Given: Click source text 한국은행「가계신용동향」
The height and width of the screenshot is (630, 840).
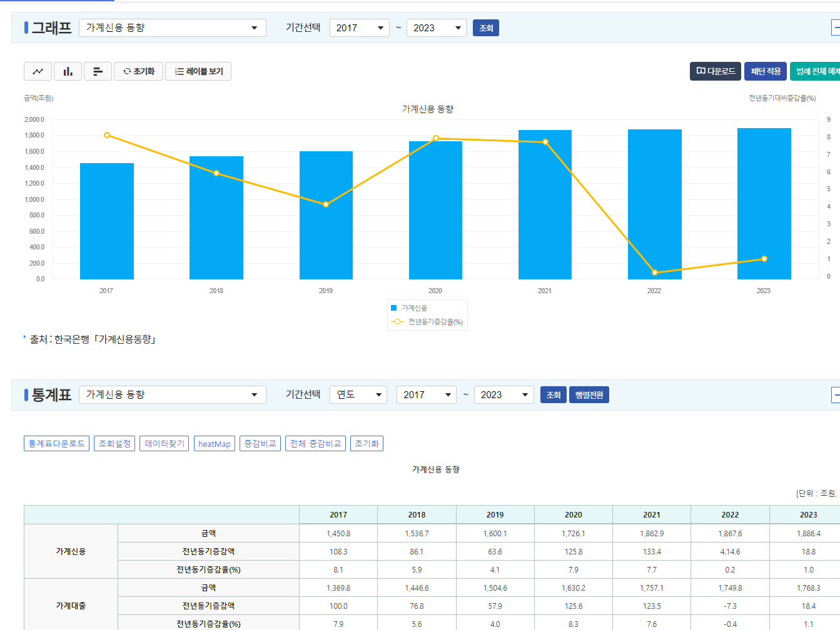Looking at the screenshot, I should point(105,339).
